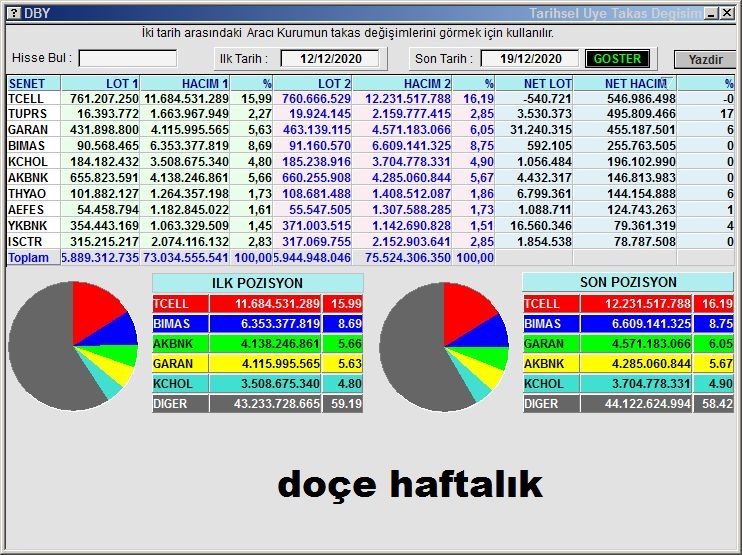Select the TCELL row in table
The width and height of the screenshot is (742, 555).
pos(371,98)
